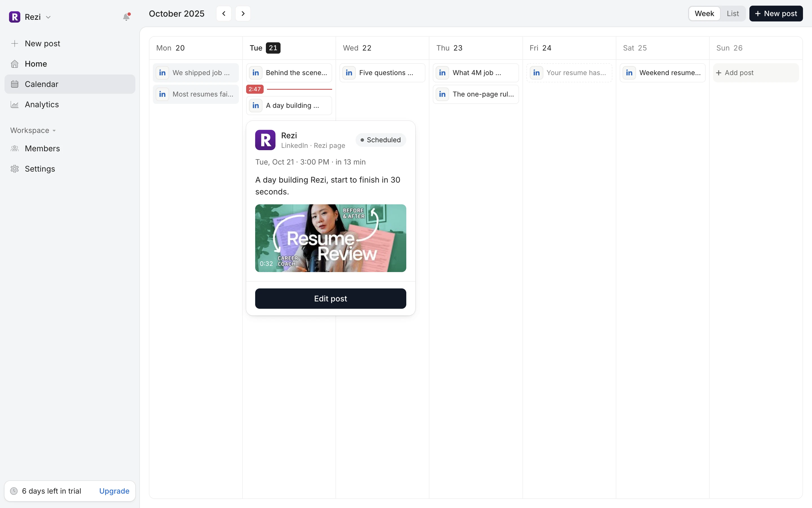
Task: Open the 'Most resumes fai...' post
Action: 196,94
